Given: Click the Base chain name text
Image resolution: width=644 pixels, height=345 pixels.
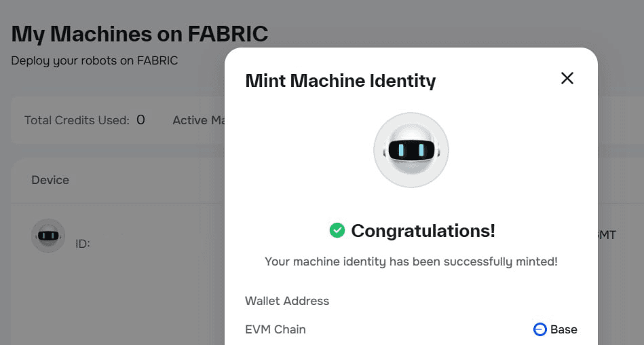Looking at the screenshot, I should (x=563, y=329).
